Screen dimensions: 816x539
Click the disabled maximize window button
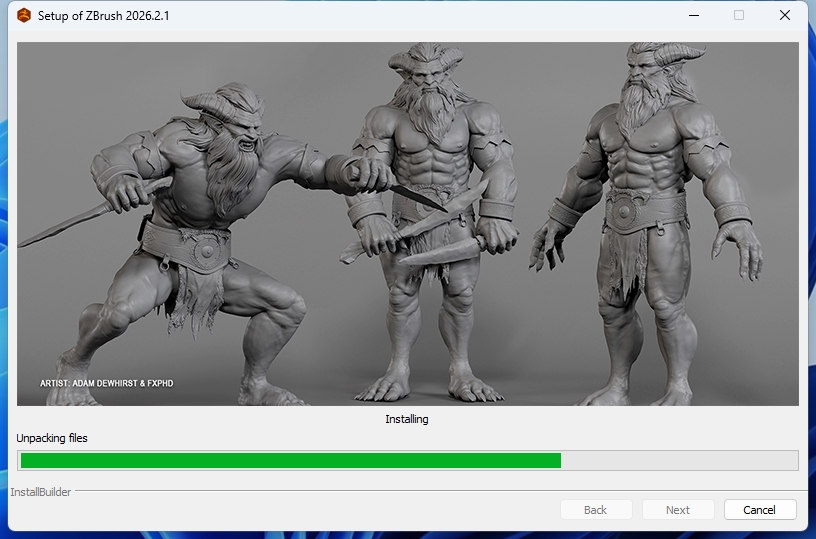pos(739,16)
